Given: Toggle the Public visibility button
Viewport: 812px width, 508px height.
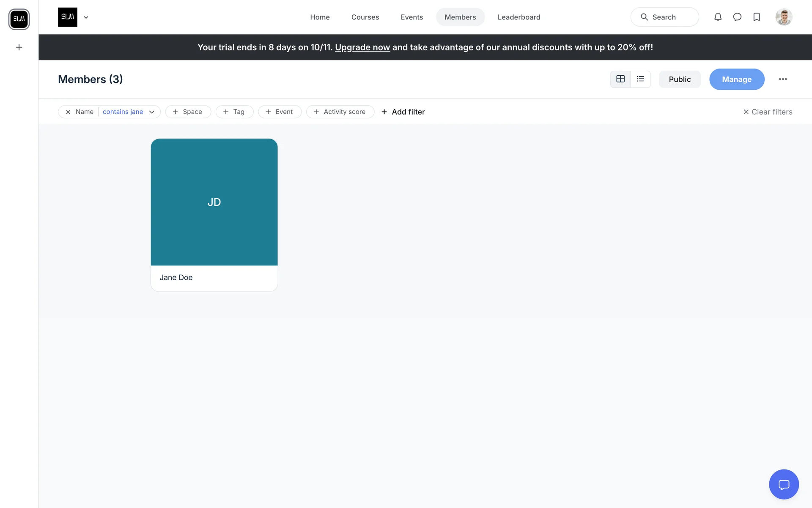Looking at the screenshot, I should point(680,79).
